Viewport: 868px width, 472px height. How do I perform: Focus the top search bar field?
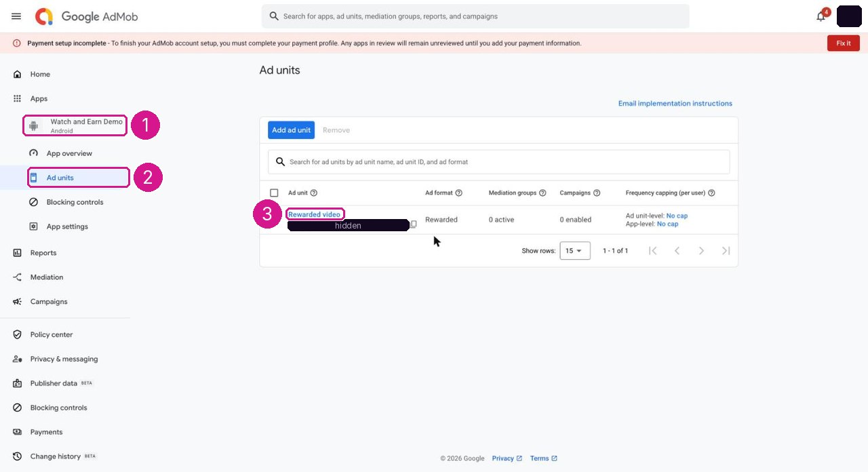[x=475, y=16]
